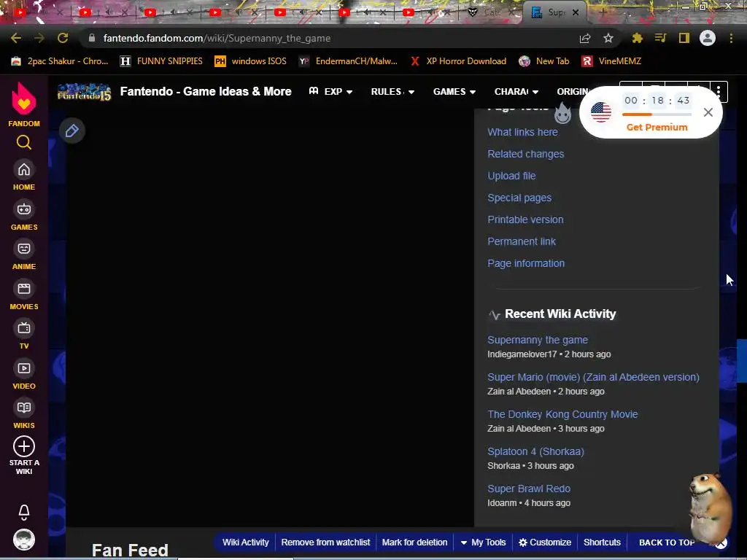The image size is (747, 560).
Task: Open the 2pac Shakur bookmark
Action: pos(60,61)
